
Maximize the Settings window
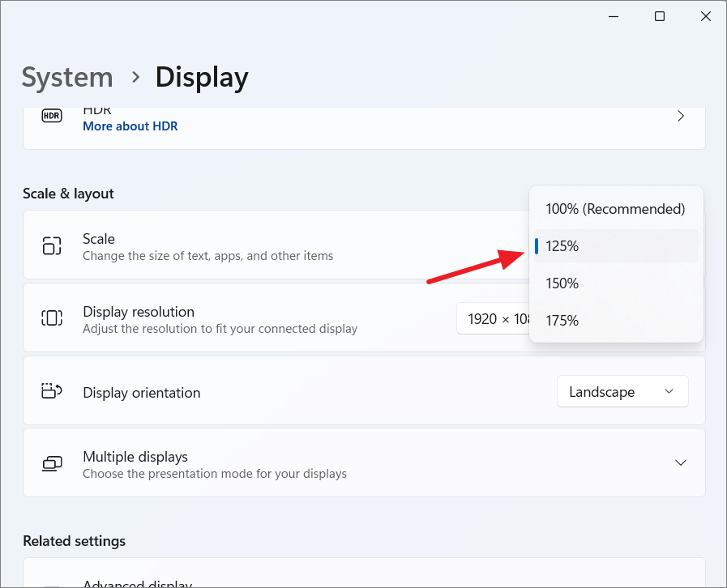click(x=659, y=16)
